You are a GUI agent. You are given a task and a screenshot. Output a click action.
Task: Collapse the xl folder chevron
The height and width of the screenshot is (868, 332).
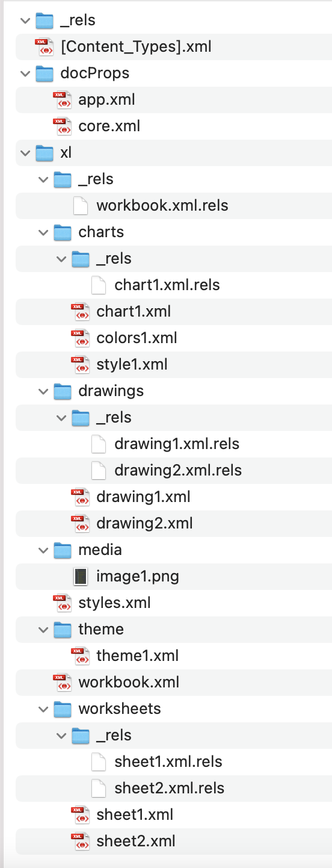click(25, 153)
